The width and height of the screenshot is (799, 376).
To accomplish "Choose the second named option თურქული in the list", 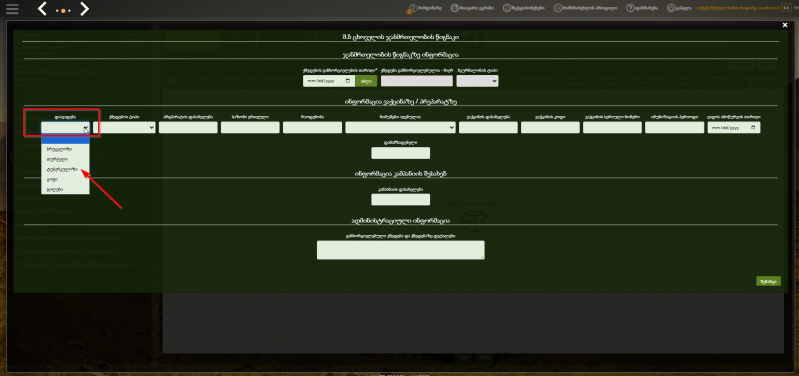I will [65, 159].
